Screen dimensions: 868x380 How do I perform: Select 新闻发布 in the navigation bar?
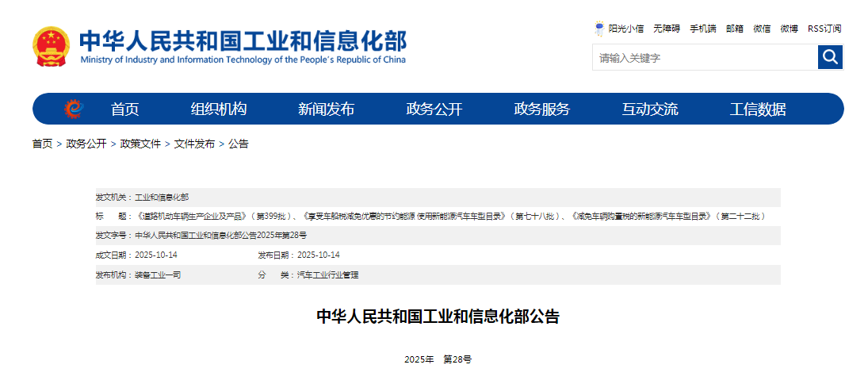326,109
